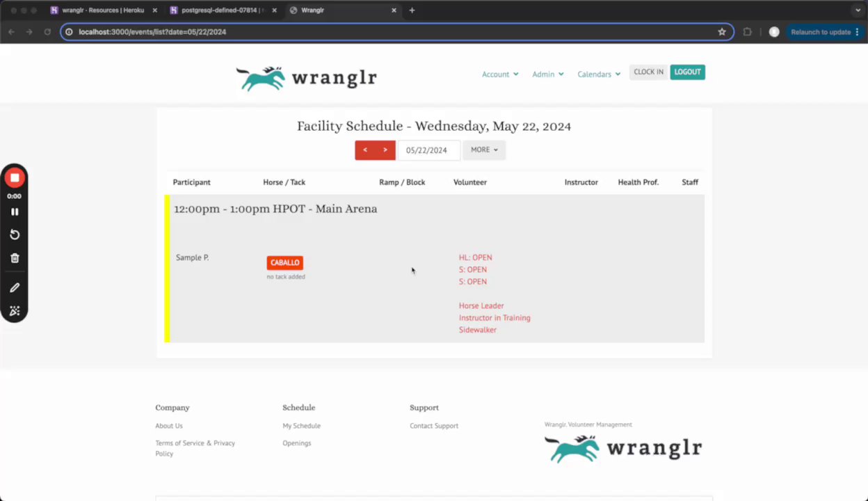Go to next day with right arrow

pyautogui.click(x=385, y=150)
